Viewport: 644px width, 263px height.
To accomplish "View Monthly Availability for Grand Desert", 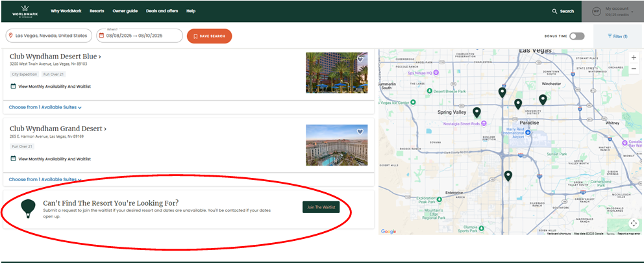I will (50, 158).
